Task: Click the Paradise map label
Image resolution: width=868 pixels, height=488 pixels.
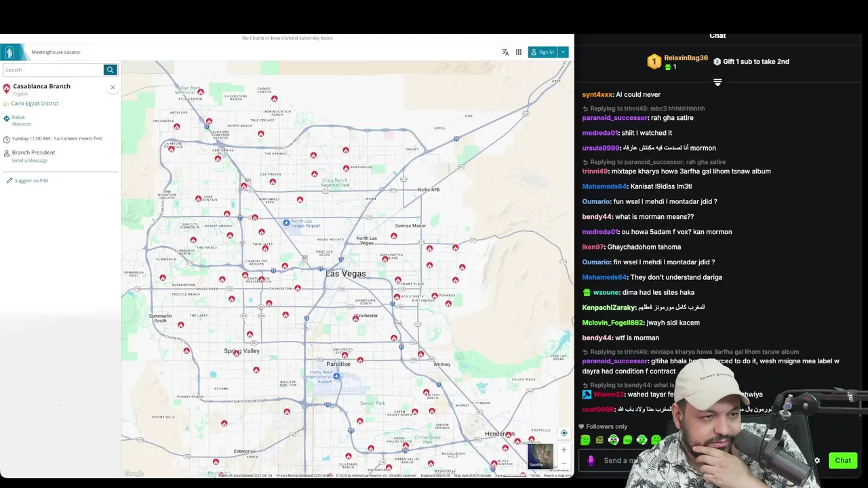Action: pyautogui.click(x=338, y=364)
